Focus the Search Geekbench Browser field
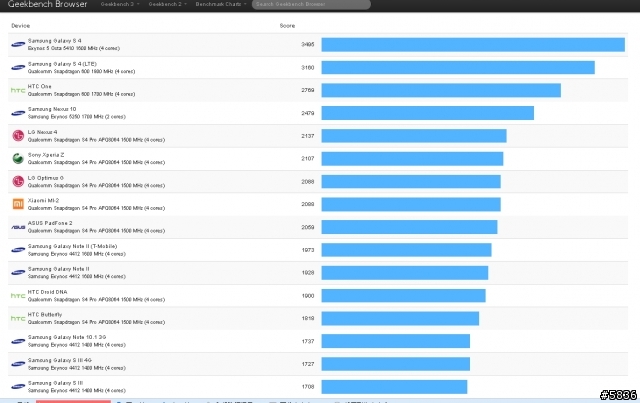640x403 pixels. pos(311,4)
